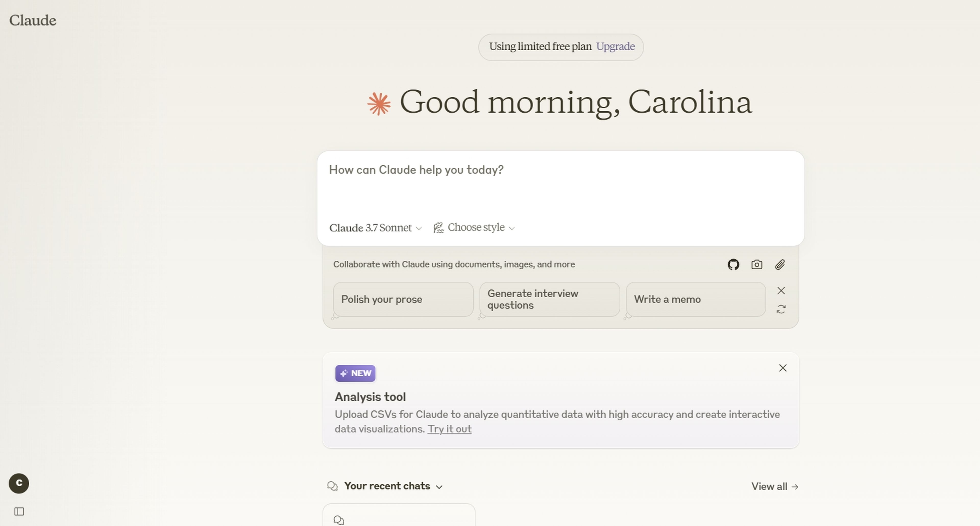The height and width of the screenshot is (526, 980).
Task: Select the 'Polish your prose' suggestion
Action: point(403,299)
